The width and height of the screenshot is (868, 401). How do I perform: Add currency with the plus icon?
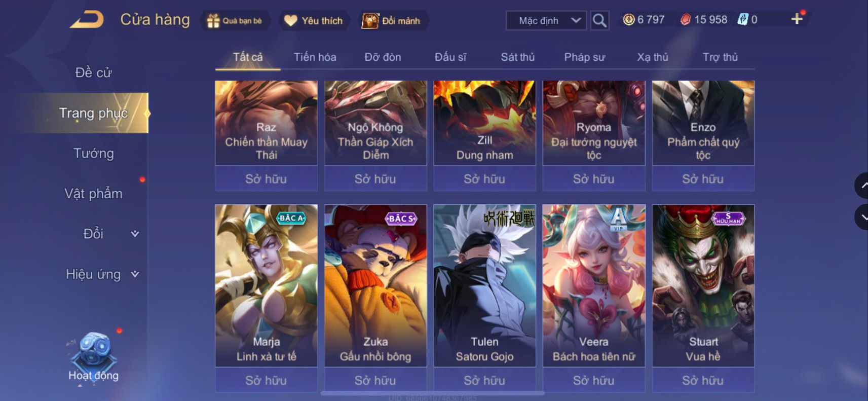click(797, 19)
